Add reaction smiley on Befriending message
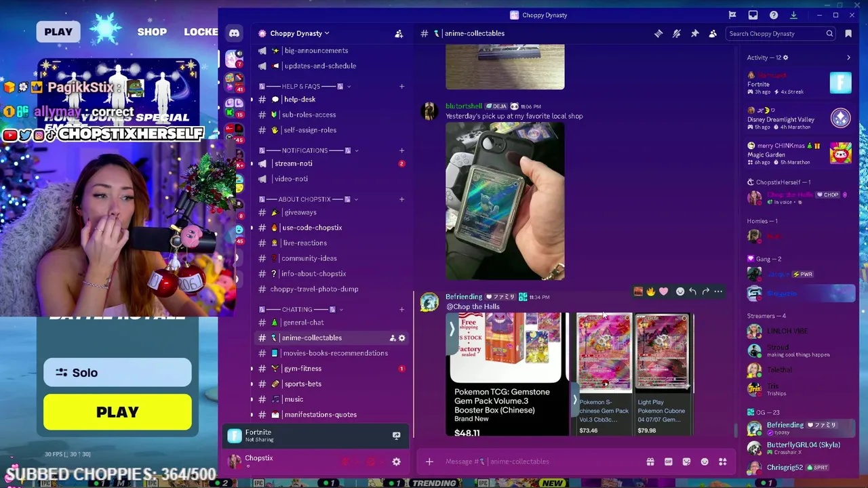This screenshot has width=868, height=488. [x=680, y=291]
